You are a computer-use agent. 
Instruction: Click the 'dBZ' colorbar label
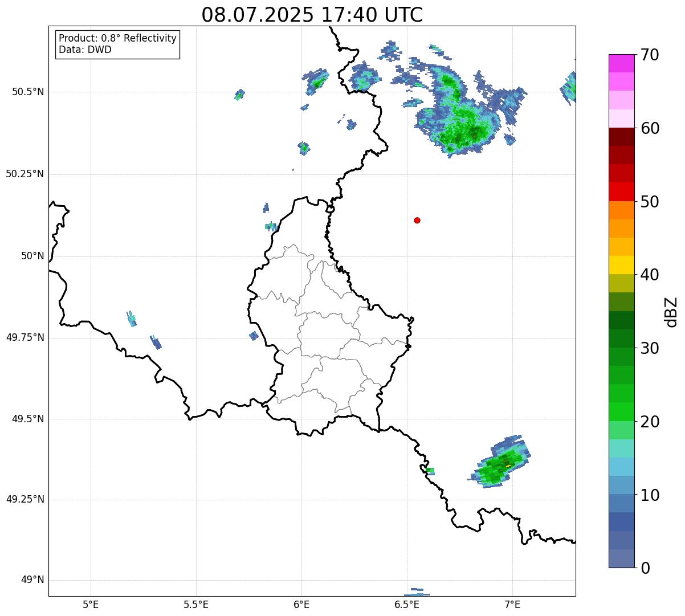pyautogui.click(x=671, y=312)
